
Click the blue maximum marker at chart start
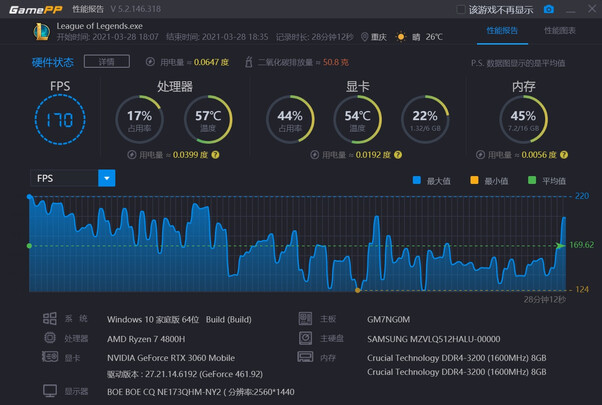click(30, 197)
